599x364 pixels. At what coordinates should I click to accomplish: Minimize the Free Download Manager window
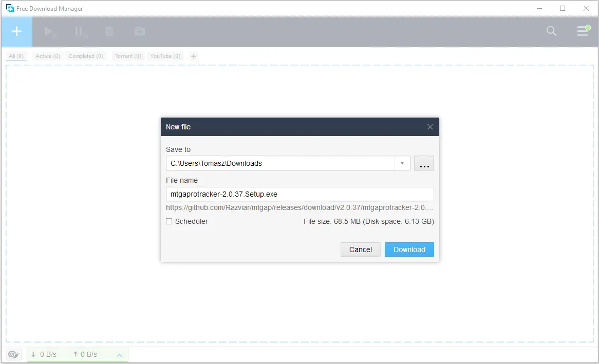539,8
